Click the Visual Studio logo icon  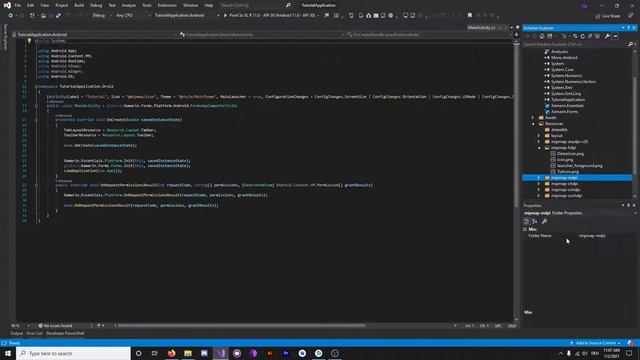[x=7, y=5]
